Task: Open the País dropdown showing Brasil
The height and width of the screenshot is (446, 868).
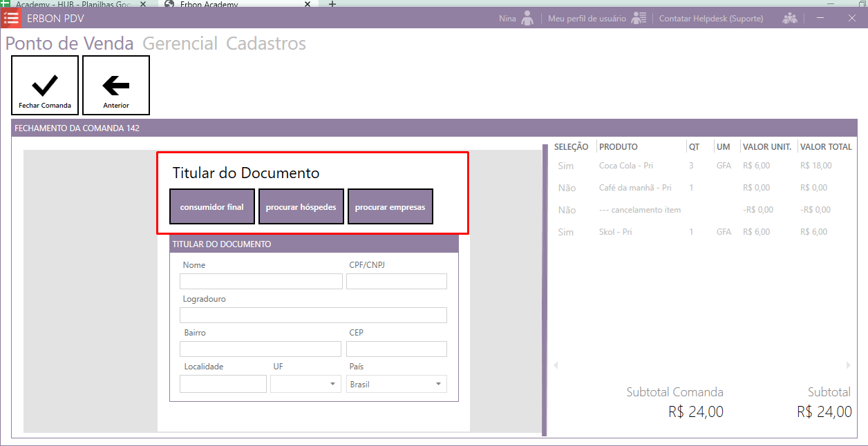Action: click(x=438, y=384)
